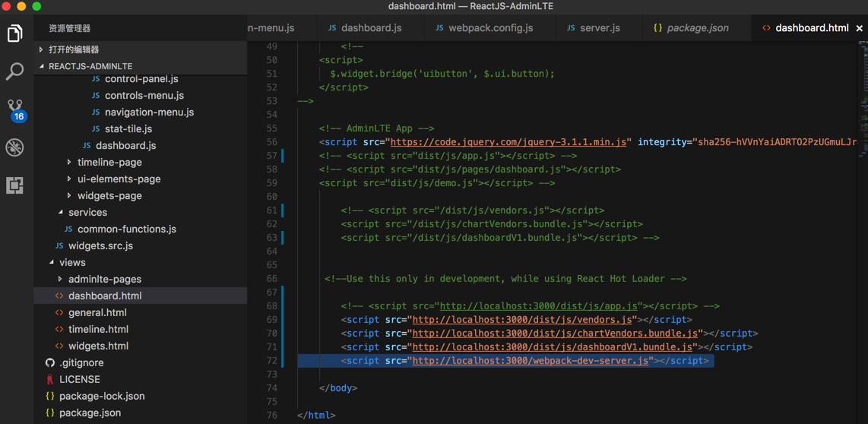
Task: Click the .gitignore file icon
Action: tap(50, 363)
